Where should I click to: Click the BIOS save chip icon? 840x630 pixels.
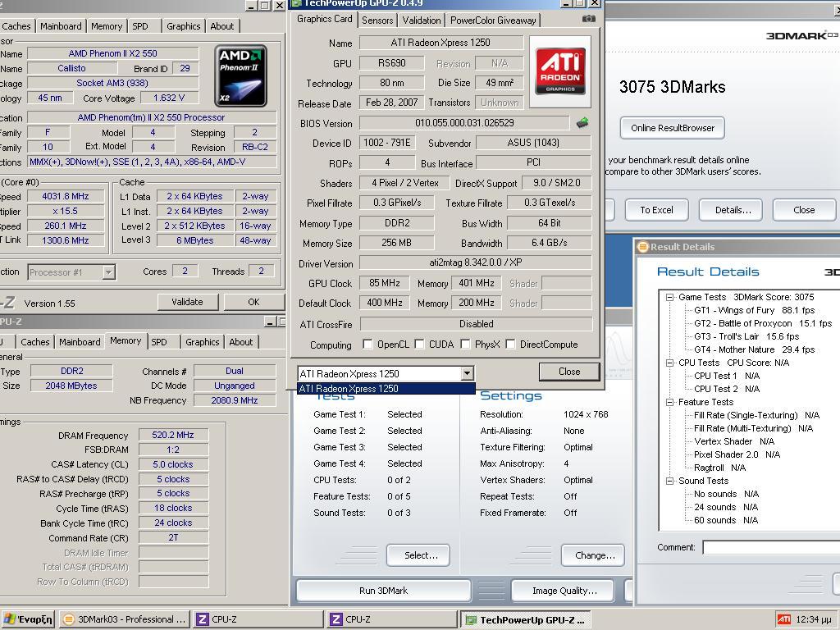pyautogui.click(x=582, y=123)
